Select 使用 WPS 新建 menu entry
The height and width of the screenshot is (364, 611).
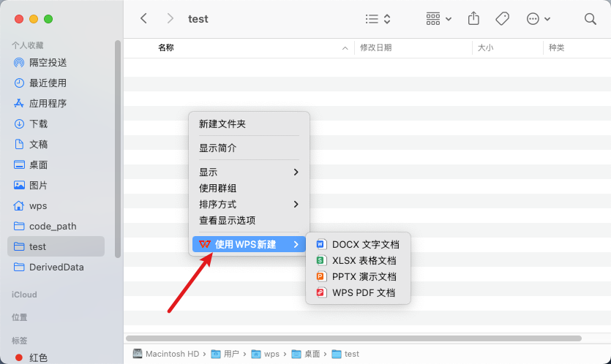tap(249, 244)
